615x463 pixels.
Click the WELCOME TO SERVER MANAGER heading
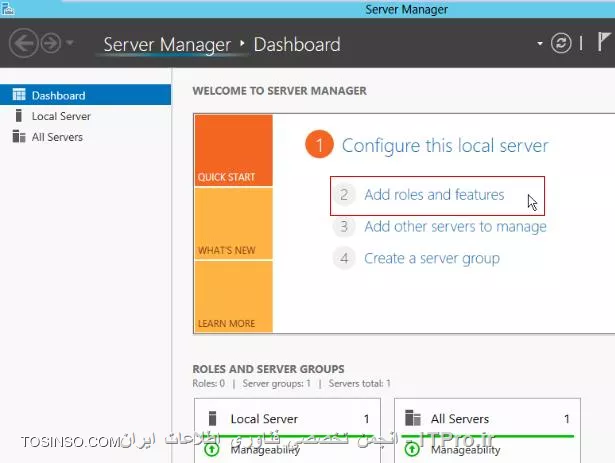click(x=280, y=91)
